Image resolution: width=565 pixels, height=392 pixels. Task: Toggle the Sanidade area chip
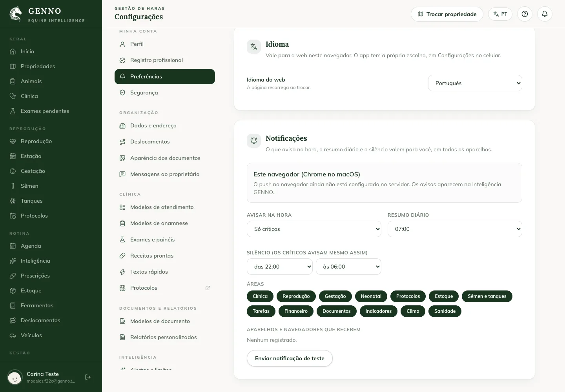coord(445,311)
